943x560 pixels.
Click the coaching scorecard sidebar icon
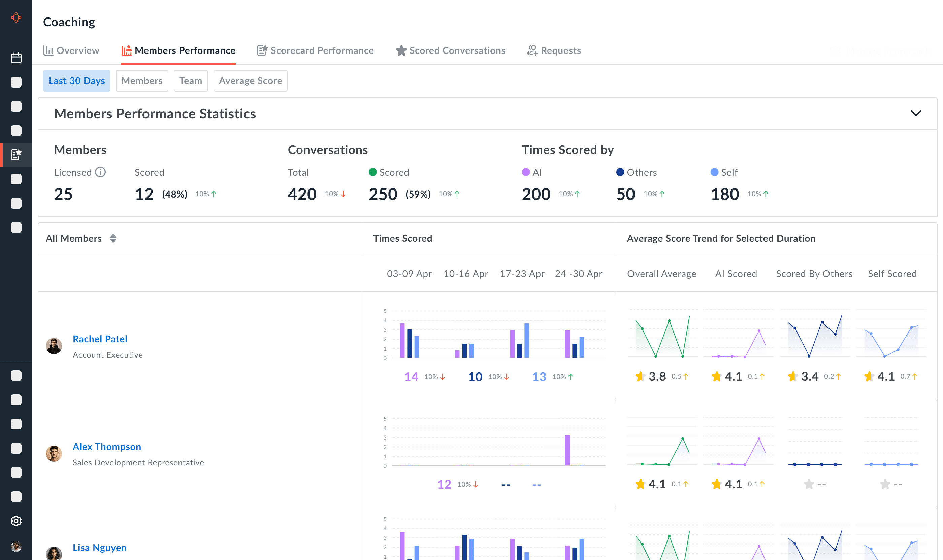point(16,155)
